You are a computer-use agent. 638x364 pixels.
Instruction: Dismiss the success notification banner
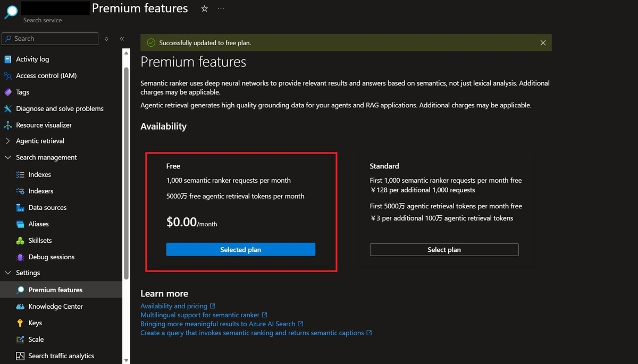pyautogui.click(x=543, y=43)
